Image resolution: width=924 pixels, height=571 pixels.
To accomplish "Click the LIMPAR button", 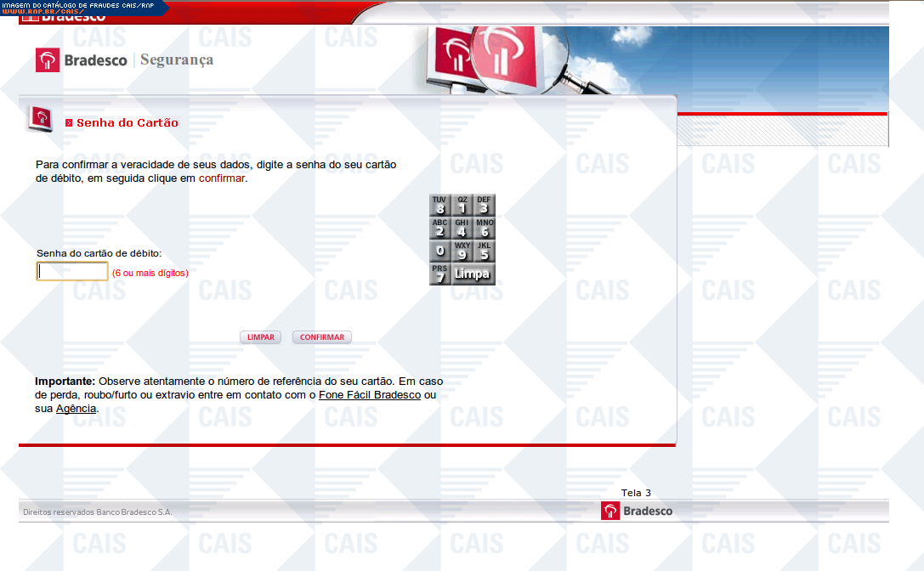I will coord(260,337).
